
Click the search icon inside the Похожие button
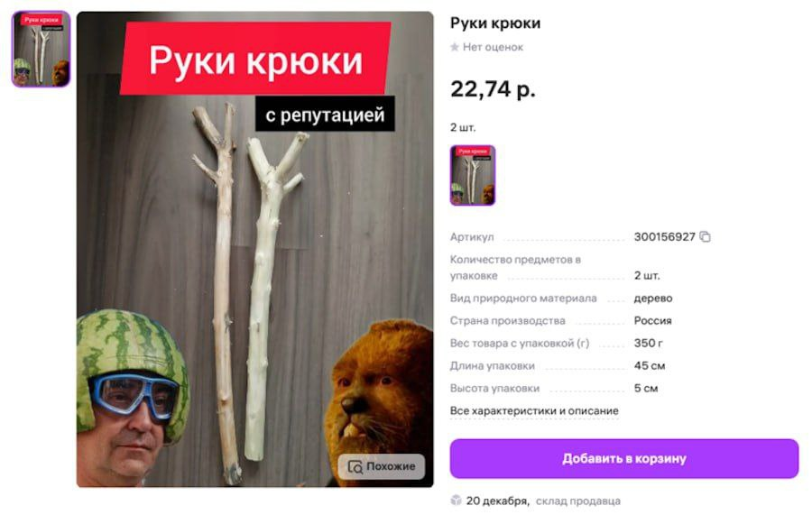355,466
